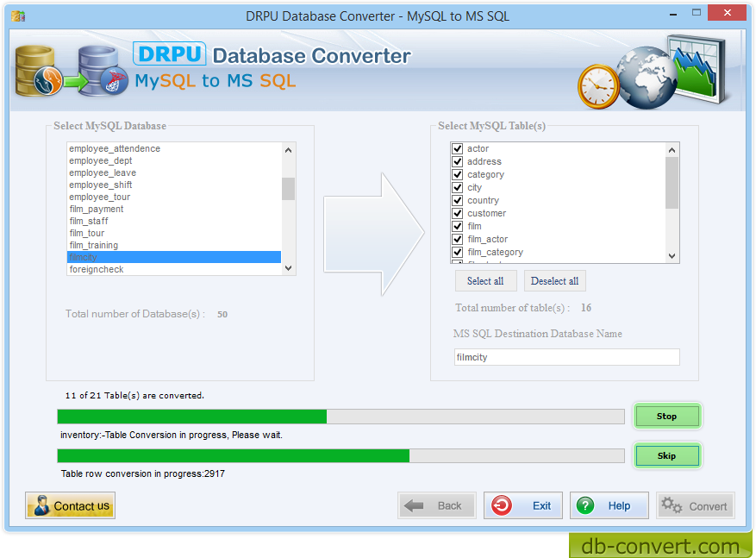
Task: Click database list scroll up arrow
Action: coord(288,150)
